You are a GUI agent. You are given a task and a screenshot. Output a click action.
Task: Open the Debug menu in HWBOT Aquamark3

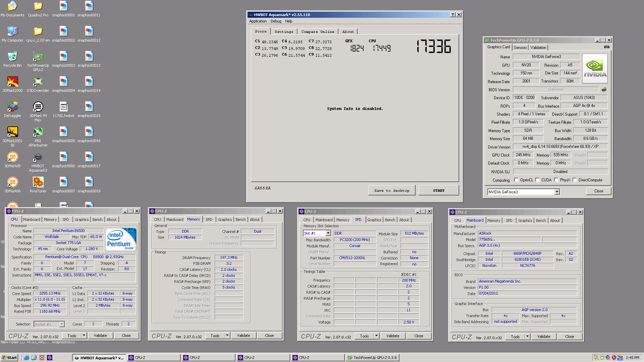point(276,21)
